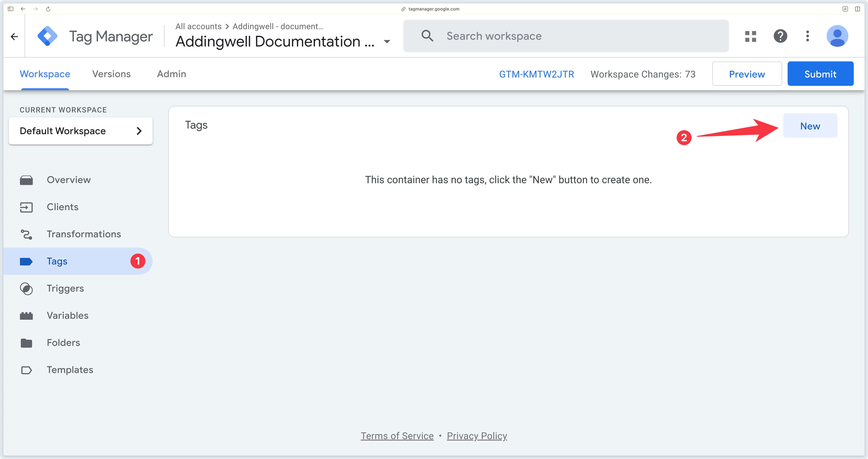This screenshot has width=868, height=459.
Task: Click the Tag Manager diamond logo
Action: (47, 36)
